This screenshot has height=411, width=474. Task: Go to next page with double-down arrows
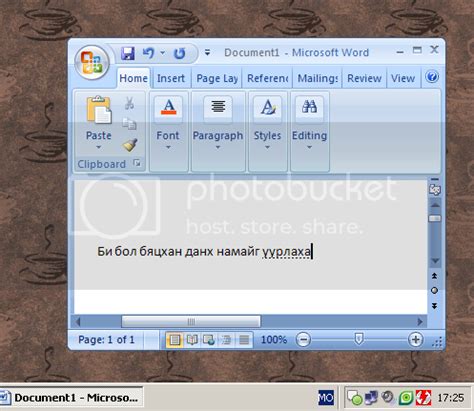[x=434, y=306]
